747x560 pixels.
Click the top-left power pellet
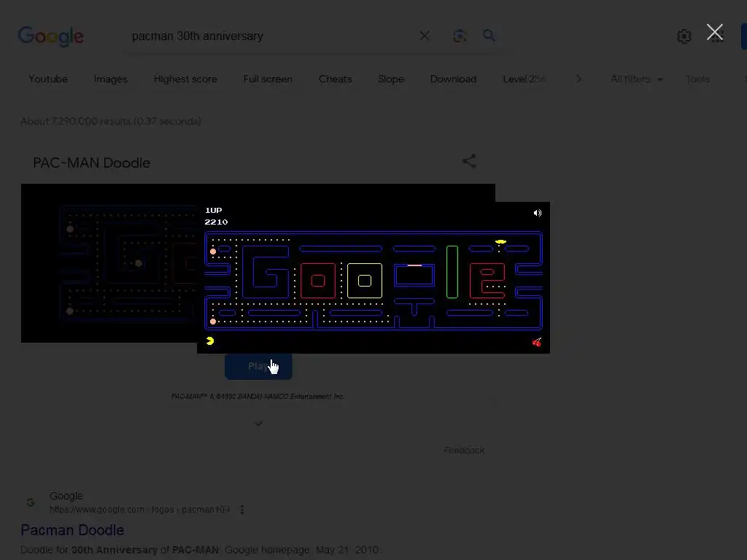pyautogui.click(x=213, y=252)
